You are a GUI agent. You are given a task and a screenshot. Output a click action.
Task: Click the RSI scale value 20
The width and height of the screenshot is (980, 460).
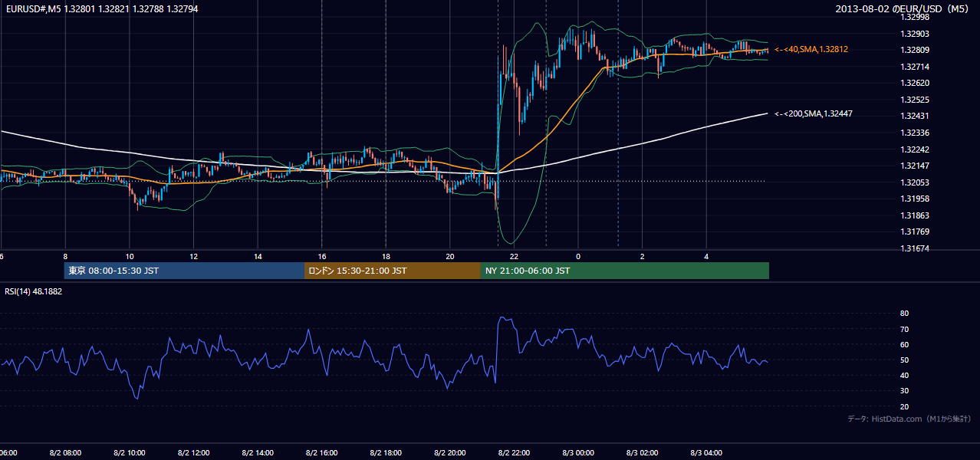point(904,406)
